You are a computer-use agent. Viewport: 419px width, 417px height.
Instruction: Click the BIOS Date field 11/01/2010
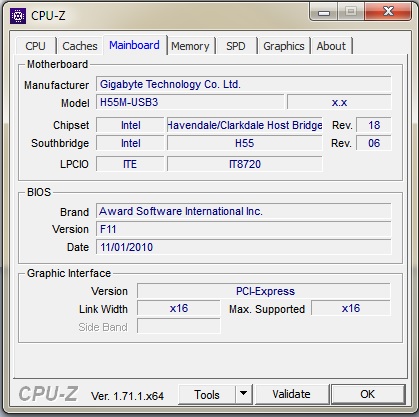pyautogui.click(x=244, y=247)
